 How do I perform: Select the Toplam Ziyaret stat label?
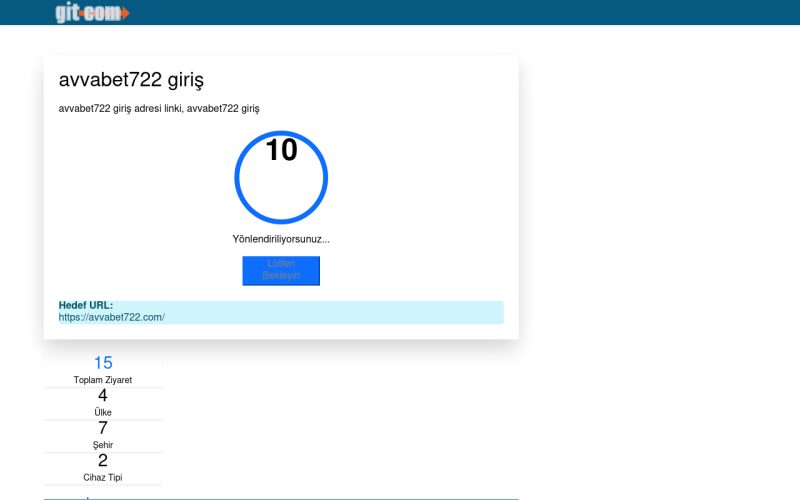coord(103,380)
